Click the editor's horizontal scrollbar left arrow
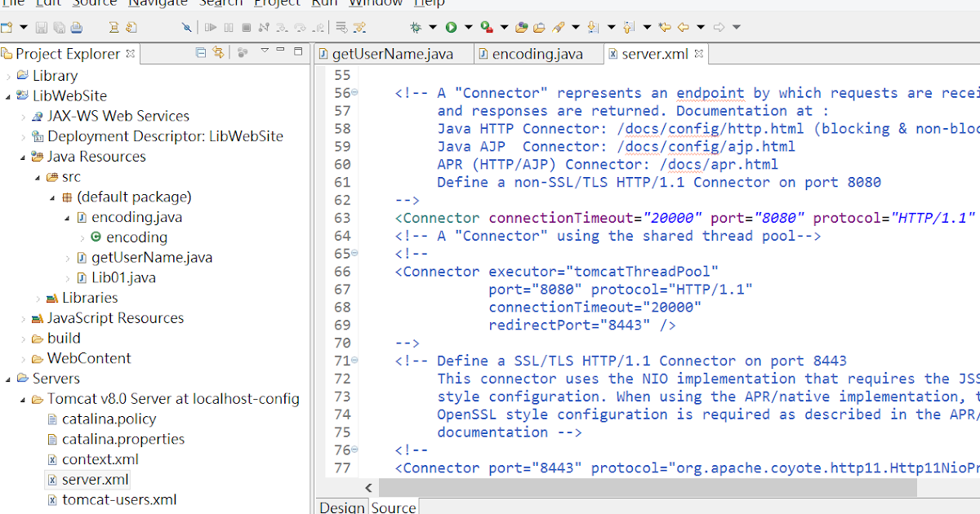This screenshot has height=514, width=980. (368, 487)
